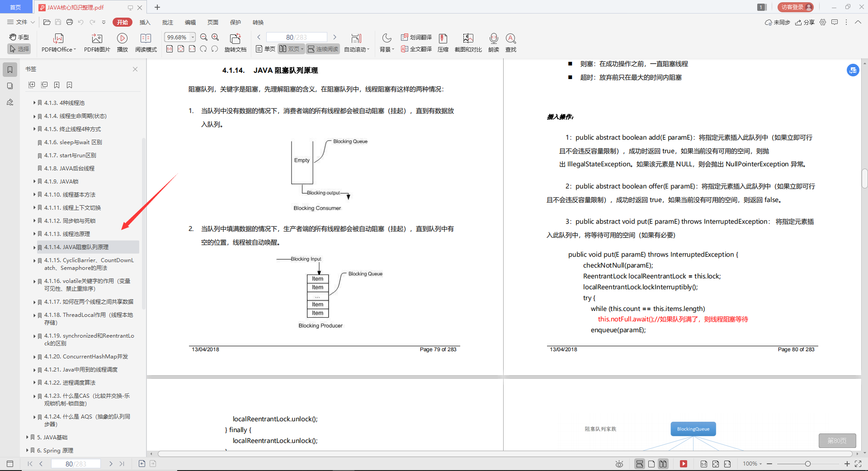The width and height of the screenshot is (868, 471).
Task: Compress the PDF with 压缩
Action: (x=442, y=42)
